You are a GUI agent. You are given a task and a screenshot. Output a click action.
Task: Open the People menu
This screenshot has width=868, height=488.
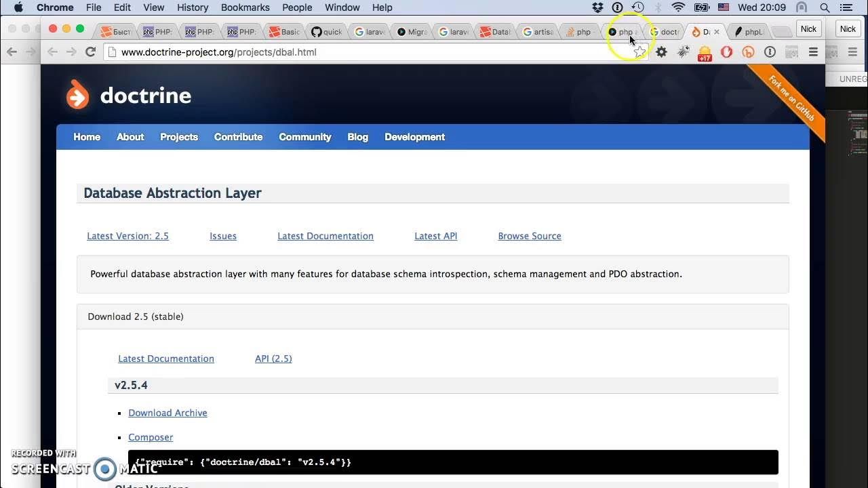click(297, 7)
